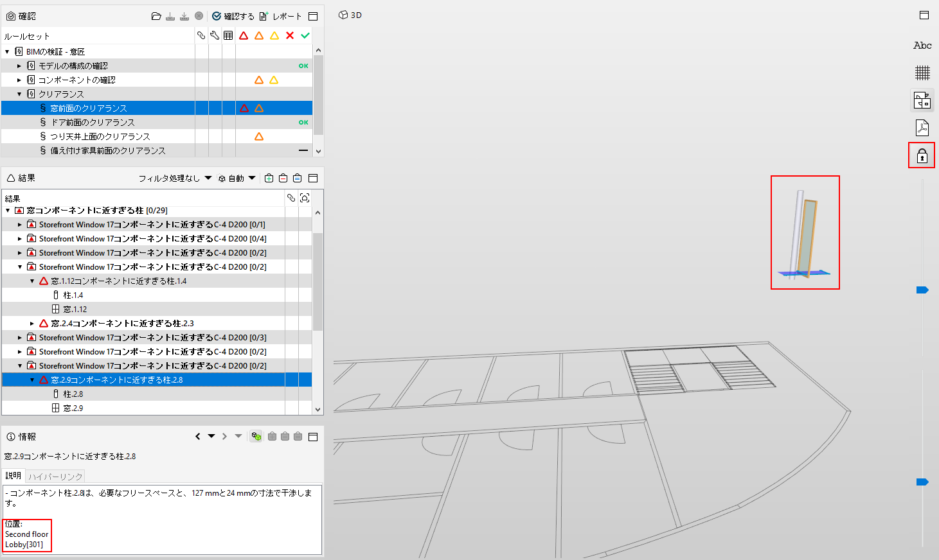This screenshot has width=939, height=560.
Task: Click the forward arrow in 情報 panel
Action: pyautogui.click(x=224, y=437)
